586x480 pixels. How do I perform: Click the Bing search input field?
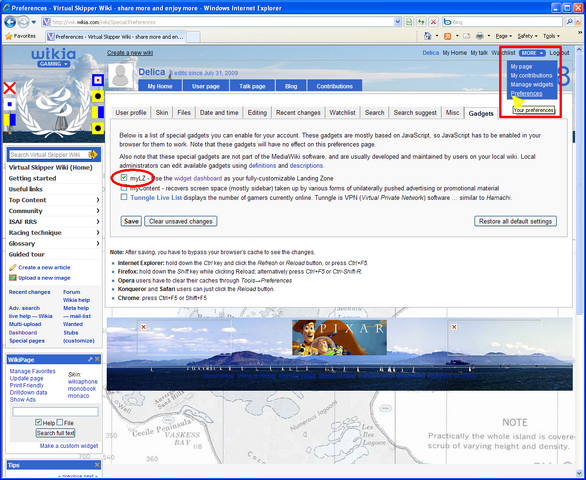coord(503,22)
